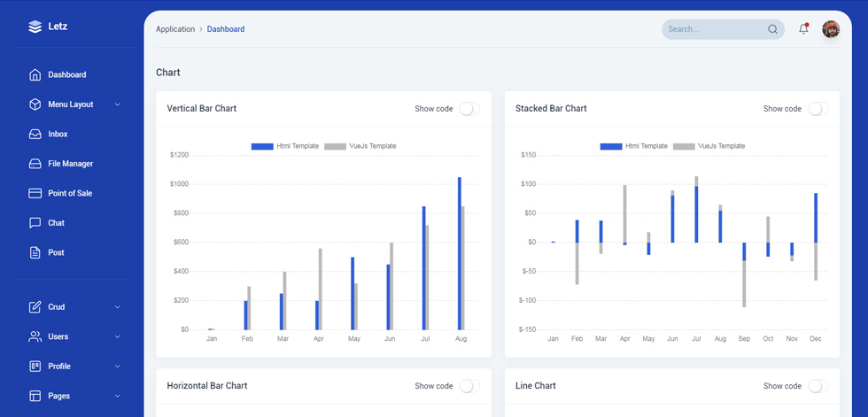Click the Chat bubble icon
This screenshot has height=417, width=868.
[35, 223]
